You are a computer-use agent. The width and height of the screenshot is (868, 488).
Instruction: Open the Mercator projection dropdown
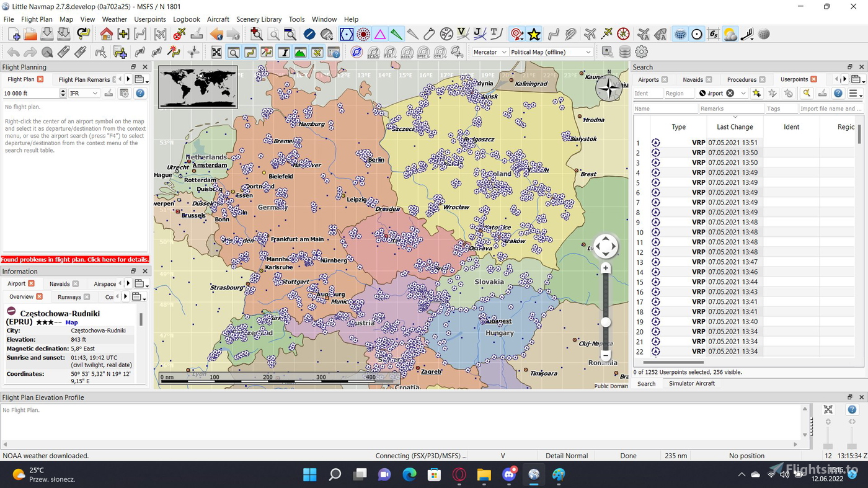click(489, 51)
